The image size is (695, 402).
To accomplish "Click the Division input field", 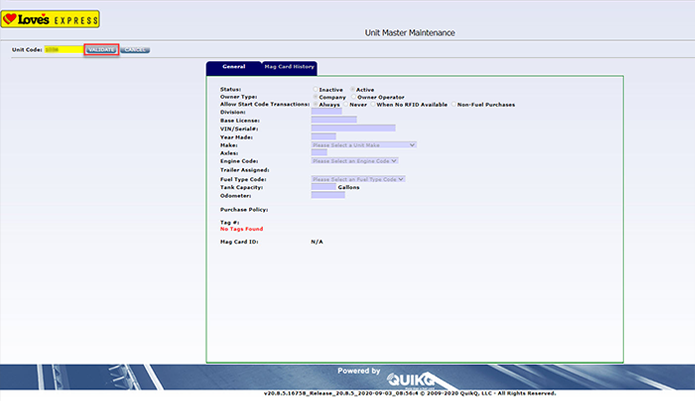I will click(x=327, y=111).
